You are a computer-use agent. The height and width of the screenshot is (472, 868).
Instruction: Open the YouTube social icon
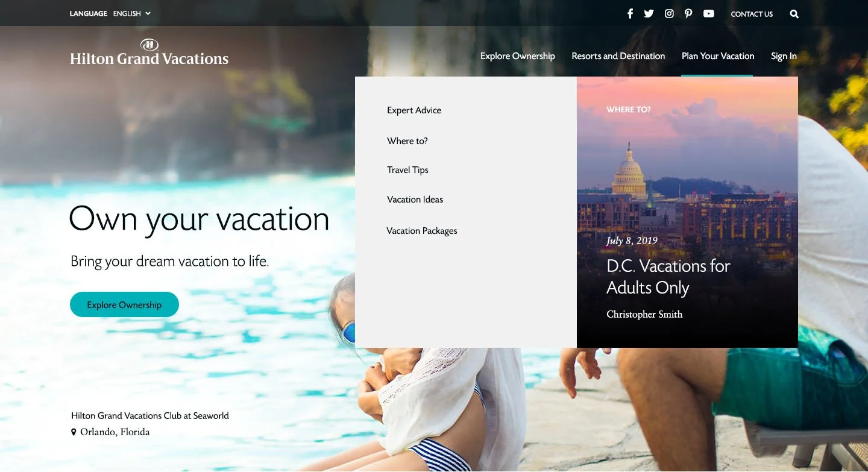point(709,13)
